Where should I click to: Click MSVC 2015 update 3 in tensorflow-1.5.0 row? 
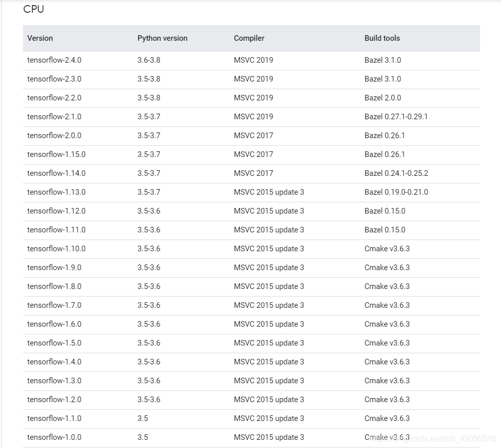click(269, 342)
